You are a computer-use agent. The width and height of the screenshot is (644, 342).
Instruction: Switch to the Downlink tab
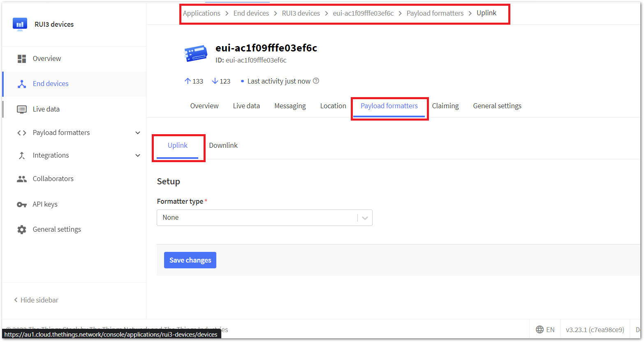[223, 145]
